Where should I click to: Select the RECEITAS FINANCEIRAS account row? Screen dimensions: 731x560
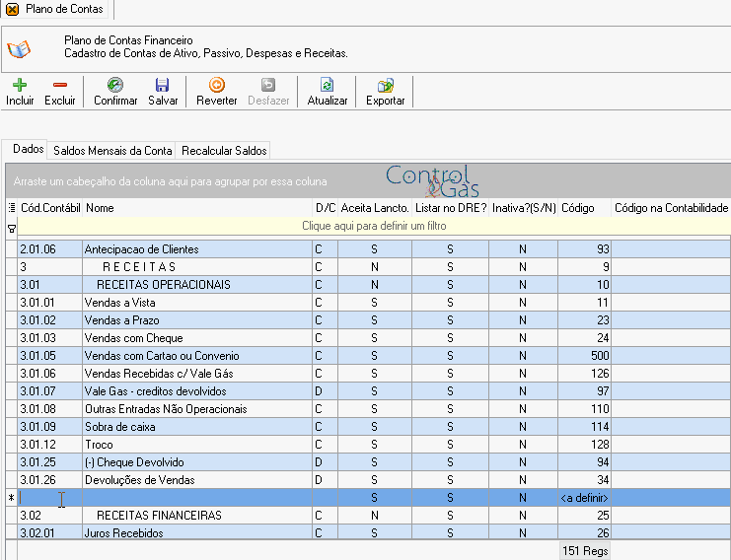tap(368, 516)
